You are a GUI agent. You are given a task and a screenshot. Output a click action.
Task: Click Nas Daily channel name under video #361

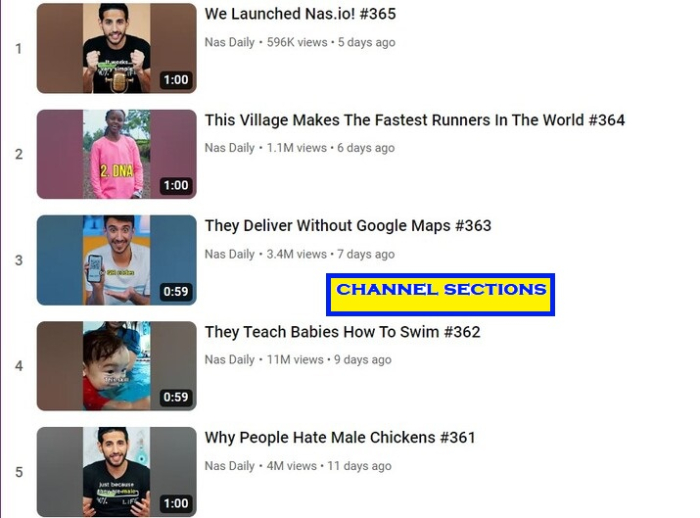click(x=229, y=465)
